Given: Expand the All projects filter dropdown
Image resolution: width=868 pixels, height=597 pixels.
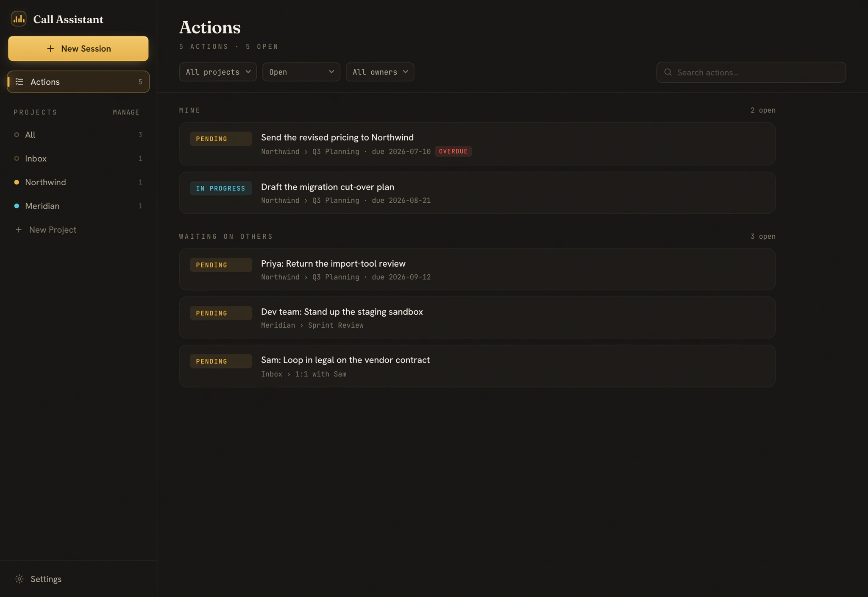Looking at the screenshot, I should pyautogui.click(x=218, y=72).
